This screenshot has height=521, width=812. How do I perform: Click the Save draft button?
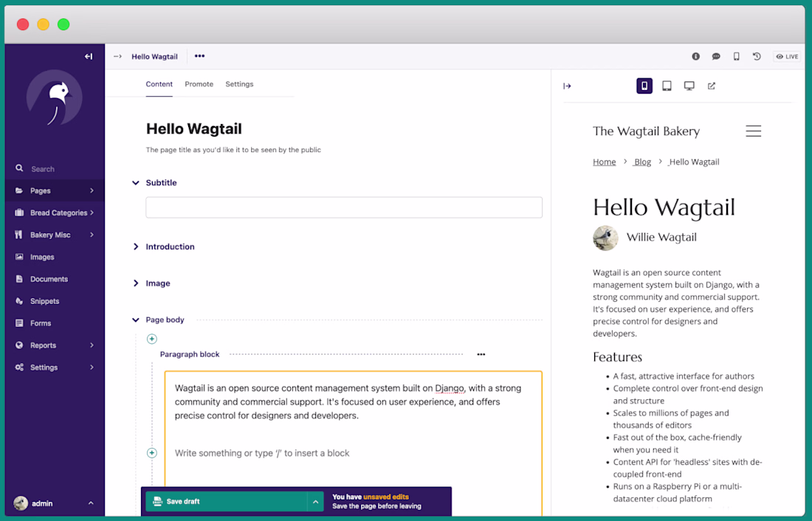tap(227, 501)
